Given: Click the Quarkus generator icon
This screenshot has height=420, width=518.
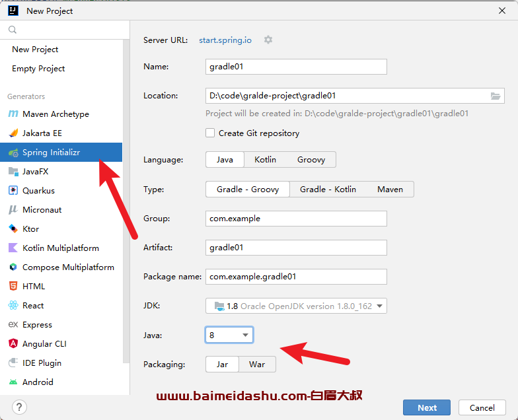Looking at the screenshot, I should pyautogui.click(x=13, y=190).
